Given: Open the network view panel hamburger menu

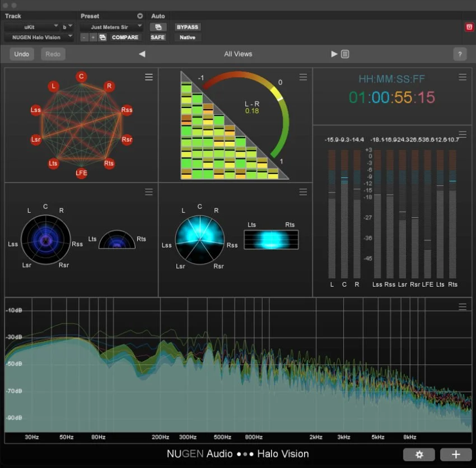Looking at the screenshot, I should tap(149, 77).
